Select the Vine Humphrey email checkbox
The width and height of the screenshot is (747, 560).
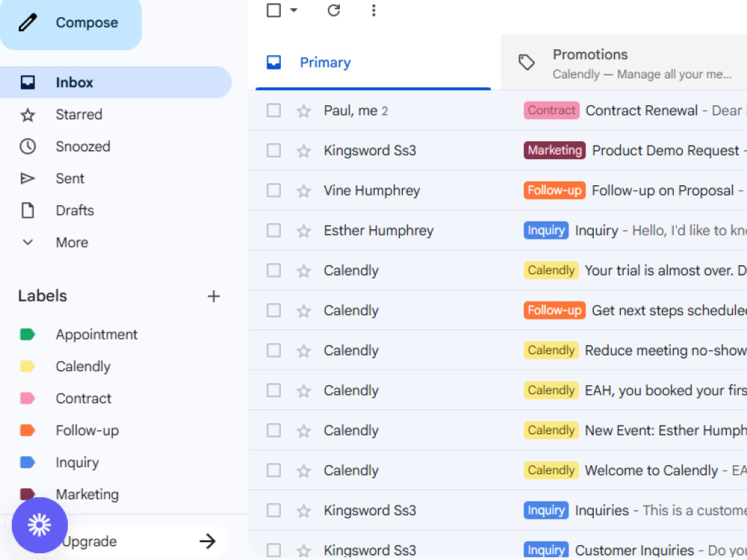click(x=273, y=190)
